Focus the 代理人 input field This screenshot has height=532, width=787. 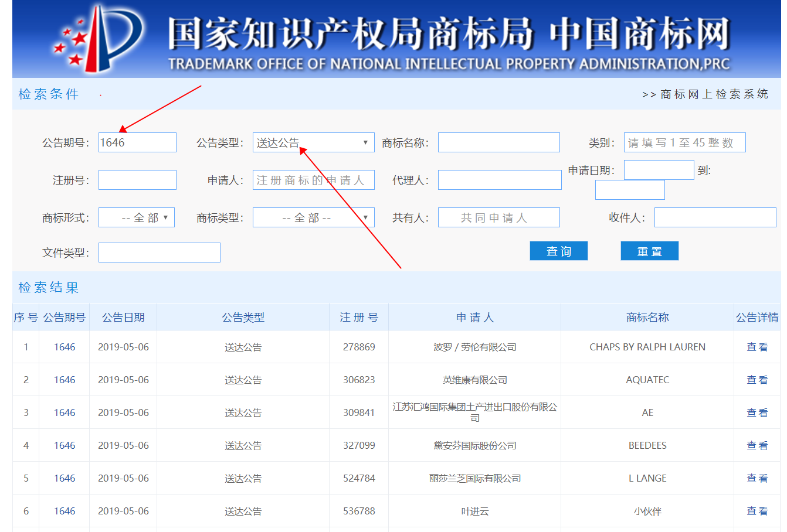point(500,180)
